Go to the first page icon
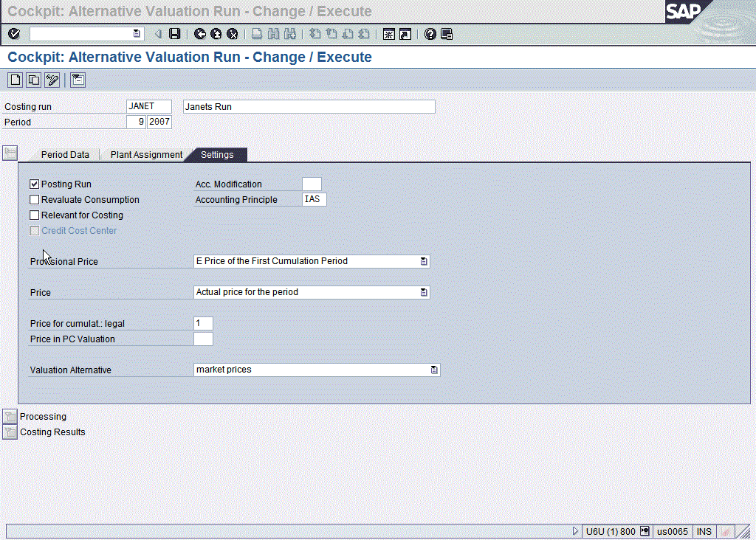The image size is (756, 540). click(x=315, y=34)
